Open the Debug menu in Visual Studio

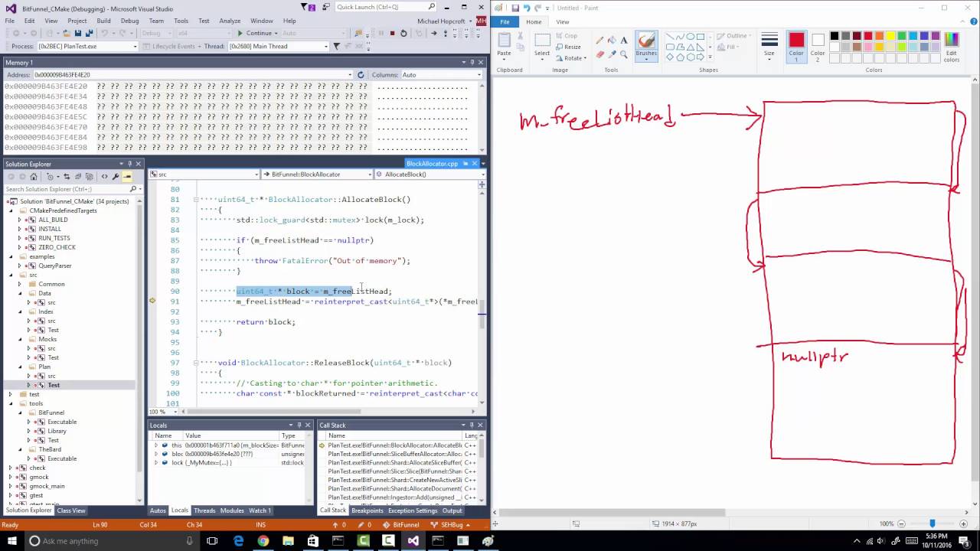pyautogui.click(x=129, y=21)
